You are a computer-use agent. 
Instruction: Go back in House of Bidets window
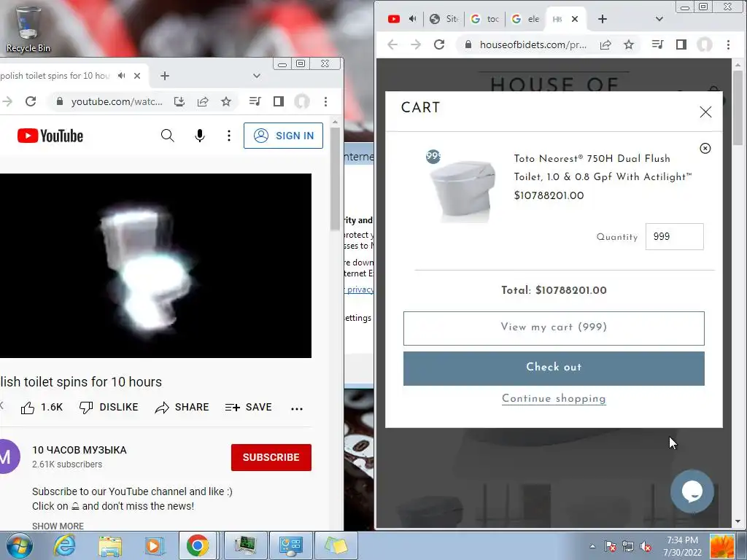(392, 44)
